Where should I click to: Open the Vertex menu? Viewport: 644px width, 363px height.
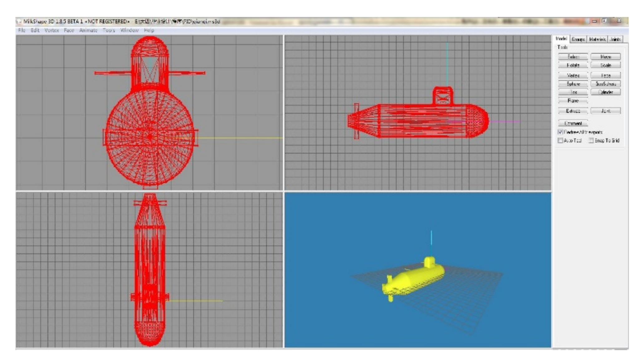[x=52, y=31]
